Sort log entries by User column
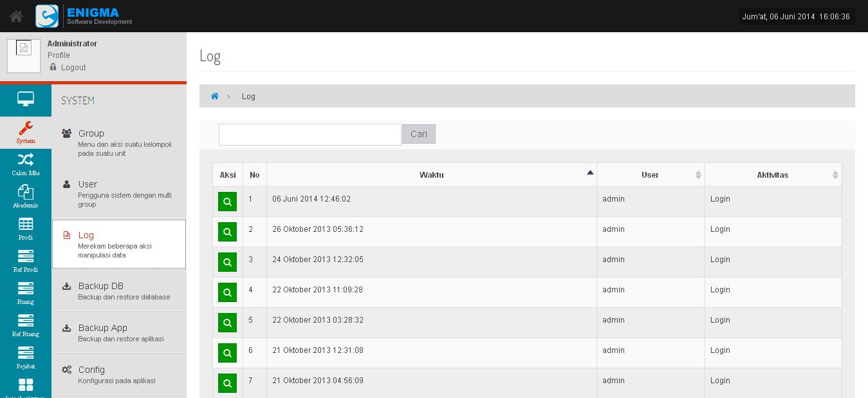Viewport: 868px width, 398px height. pyautogui.click(x=650, y=175)
